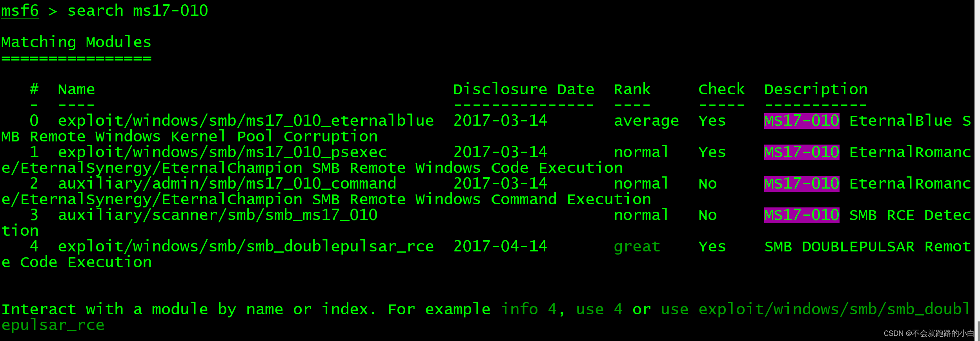The height and width of the screenshot is (341, 980).
Task: Click highlighted MS17-010 in the psexec row
Action: point(802,152)
